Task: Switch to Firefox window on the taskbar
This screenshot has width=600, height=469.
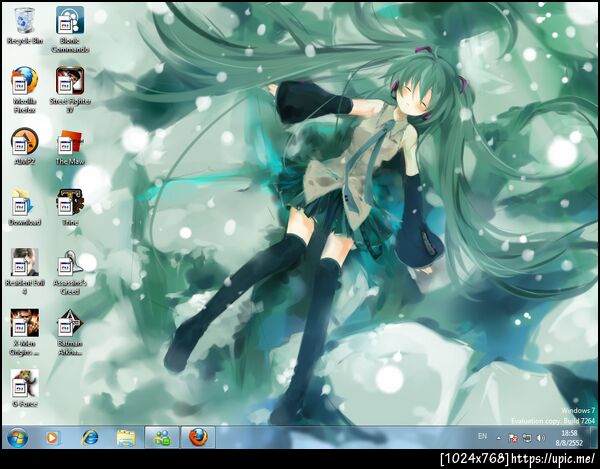Action: coord(198,437)
